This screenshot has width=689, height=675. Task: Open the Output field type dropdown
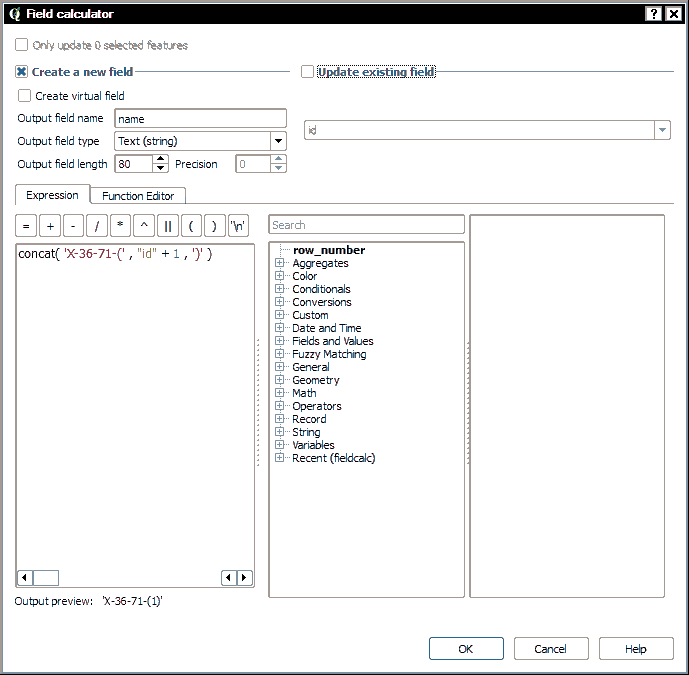coord(200,141)
